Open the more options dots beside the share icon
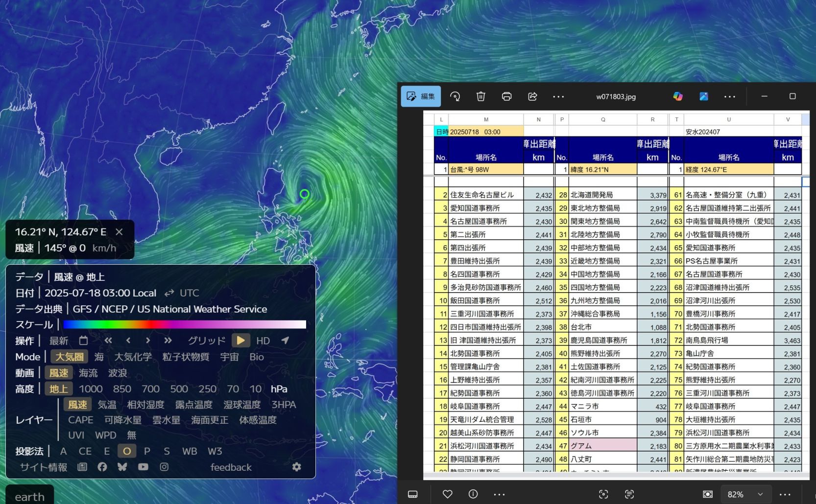This screenshot has width=816, height=504. coord(558,97)
